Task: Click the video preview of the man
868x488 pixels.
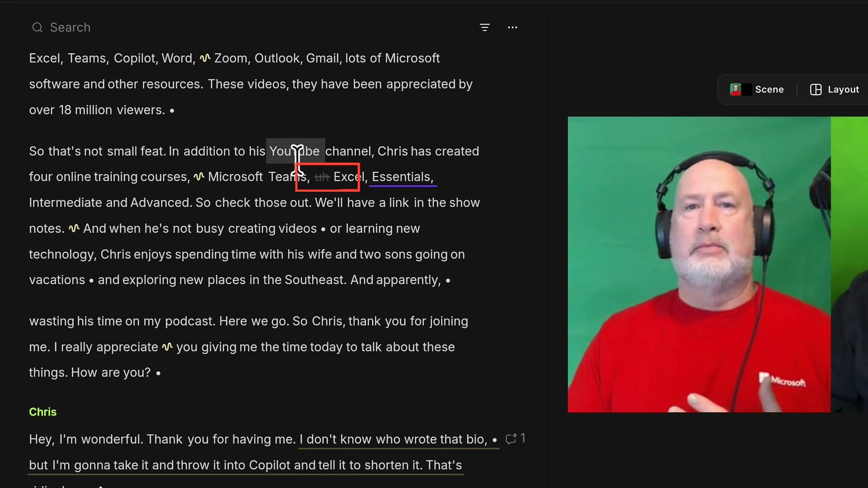Action: tap(699, 264)
